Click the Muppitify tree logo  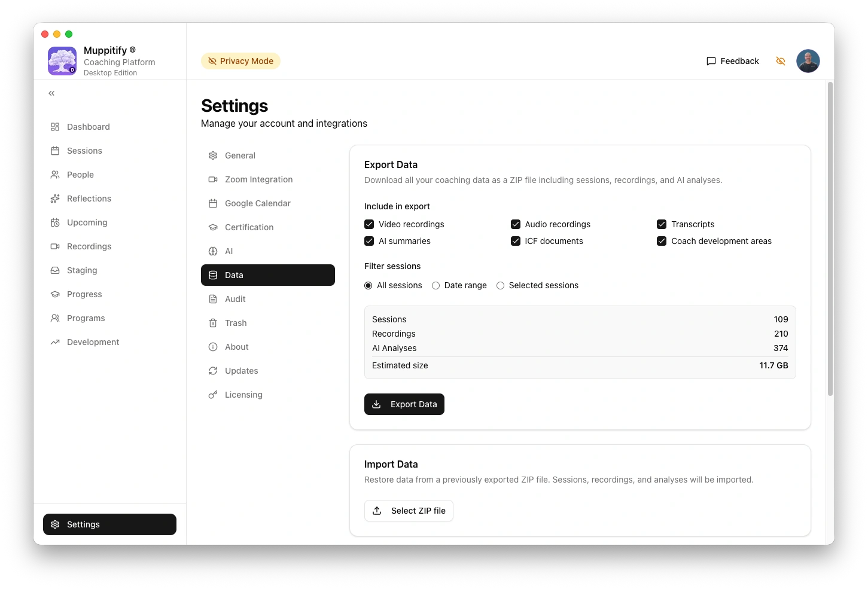[x=62, y=60]
